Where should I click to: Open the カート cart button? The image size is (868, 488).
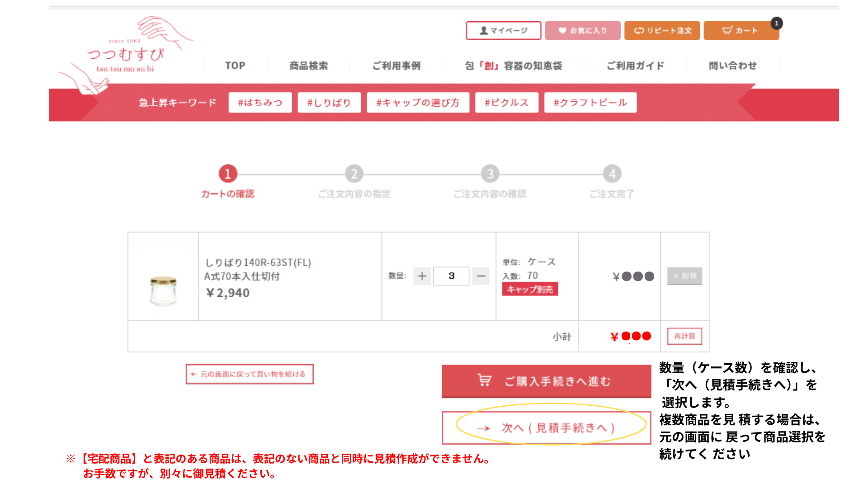point(741,31)
